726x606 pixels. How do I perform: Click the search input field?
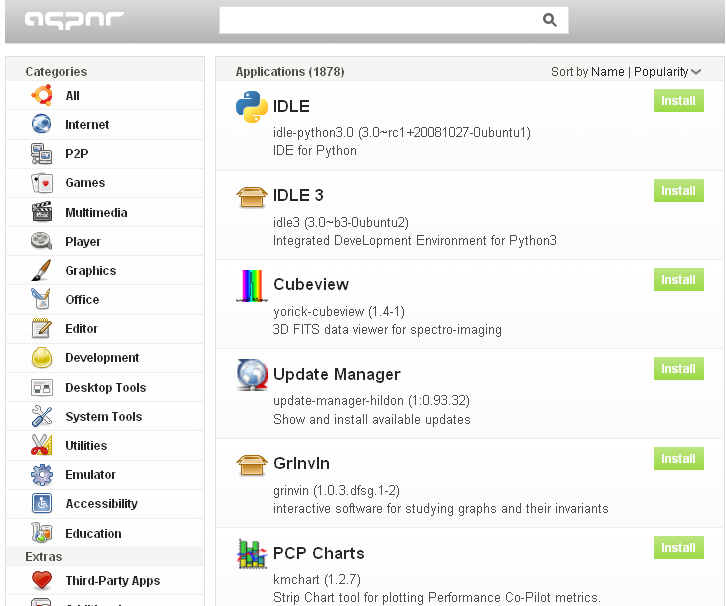tap(394, 20)
